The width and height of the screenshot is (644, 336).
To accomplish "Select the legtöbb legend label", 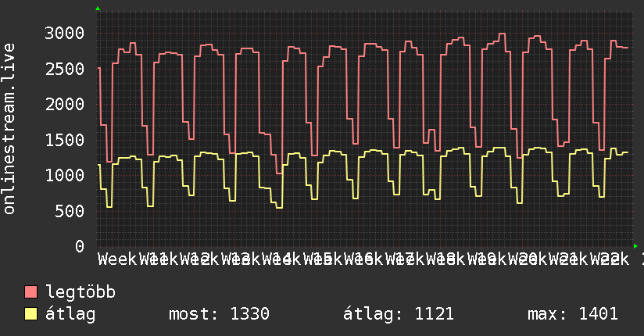I will tap(80, 292).
